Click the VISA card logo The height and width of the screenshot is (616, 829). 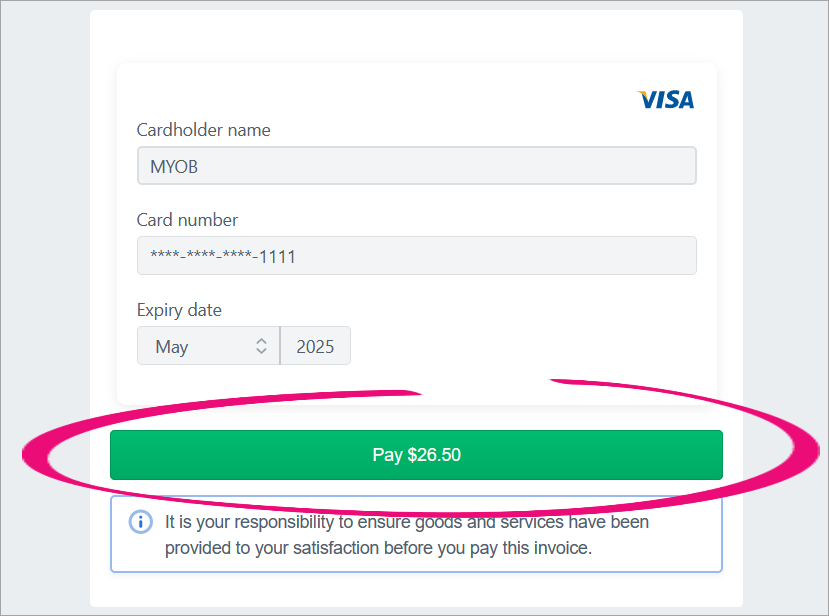pos(665,100)
